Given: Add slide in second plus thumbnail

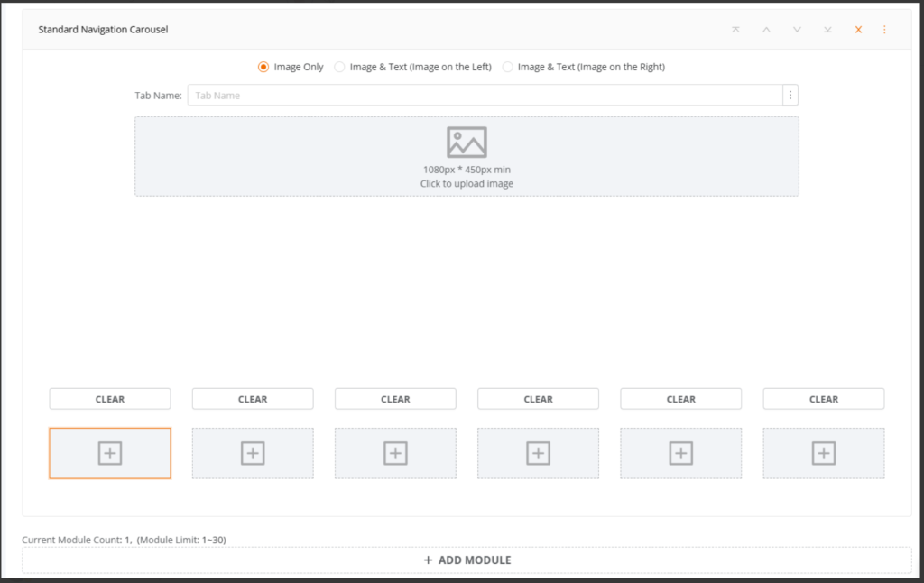Looking at the screenshot, I should click(253, 453).
